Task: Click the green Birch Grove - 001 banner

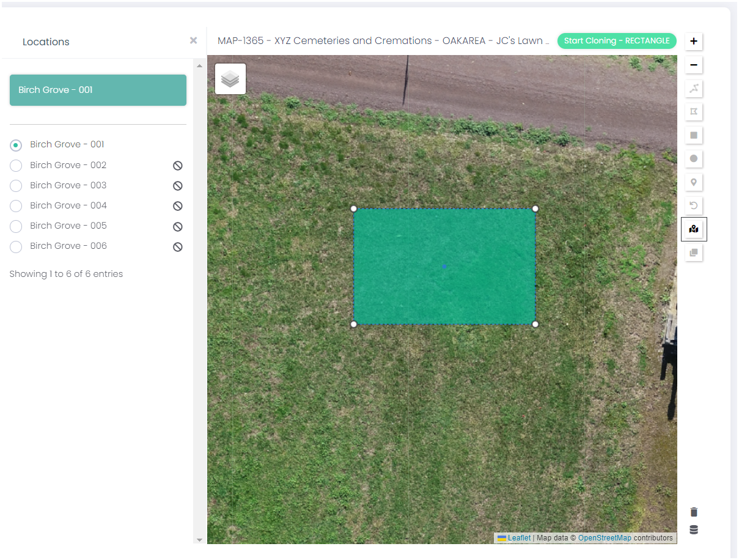Action: (98, 90)
